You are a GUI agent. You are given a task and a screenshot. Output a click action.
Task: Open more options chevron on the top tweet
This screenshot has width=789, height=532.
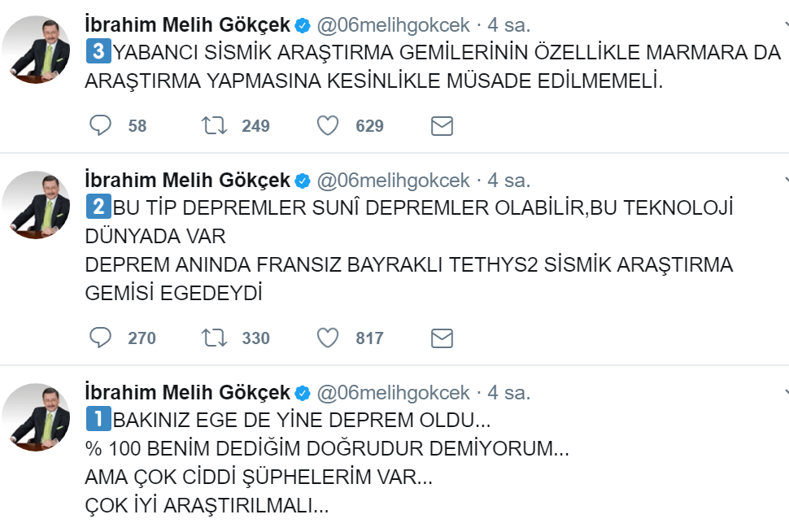tap(785, 25)
